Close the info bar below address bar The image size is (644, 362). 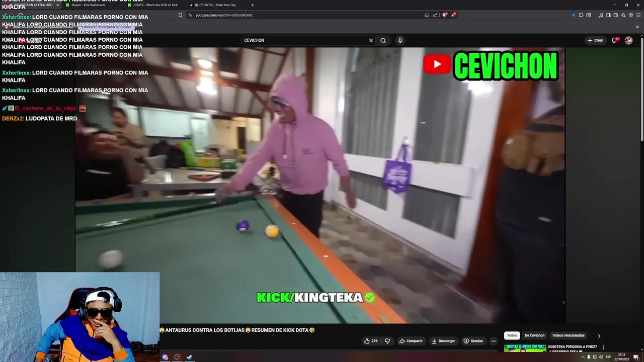[637, 27]
